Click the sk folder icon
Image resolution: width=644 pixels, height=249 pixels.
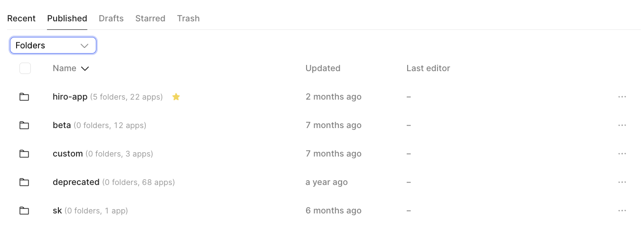coord(24,211)
